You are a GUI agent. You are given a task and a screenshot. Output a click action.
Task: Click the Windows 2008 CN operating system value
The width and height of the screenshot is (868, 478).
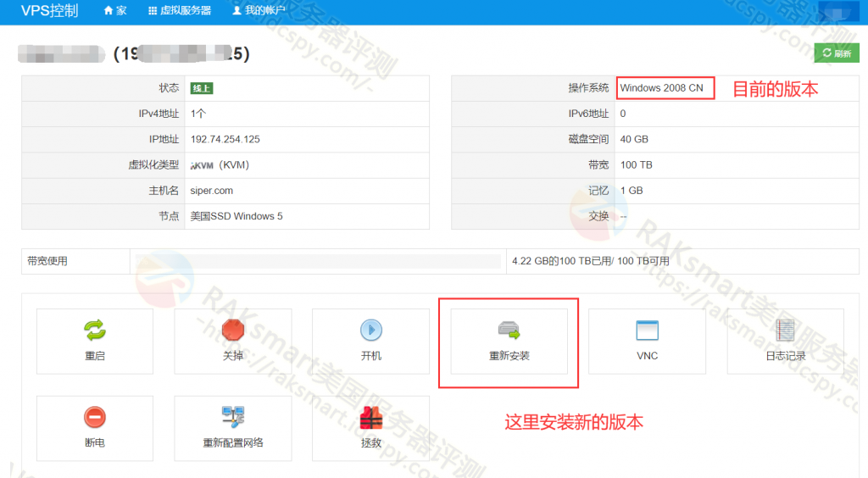coord(661,88)
